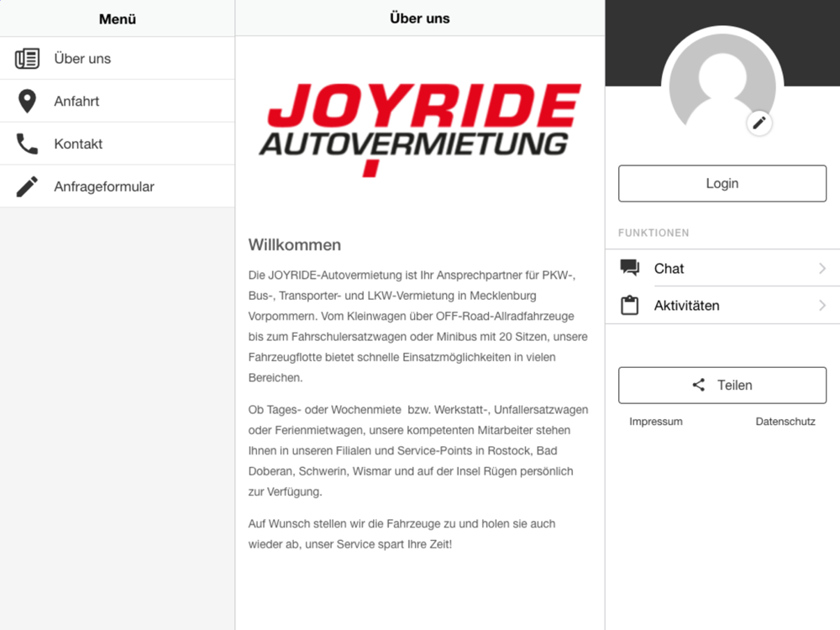
Task: Click the JOYRIDE Autovermietung logo
Action: tap(420, 129)
